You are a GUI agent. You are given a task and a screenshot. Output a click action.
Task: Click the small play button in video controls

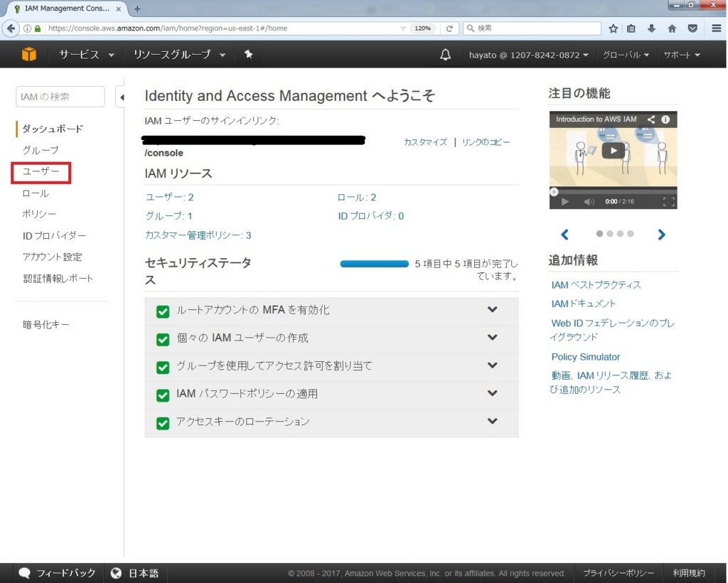pos(565,201)
